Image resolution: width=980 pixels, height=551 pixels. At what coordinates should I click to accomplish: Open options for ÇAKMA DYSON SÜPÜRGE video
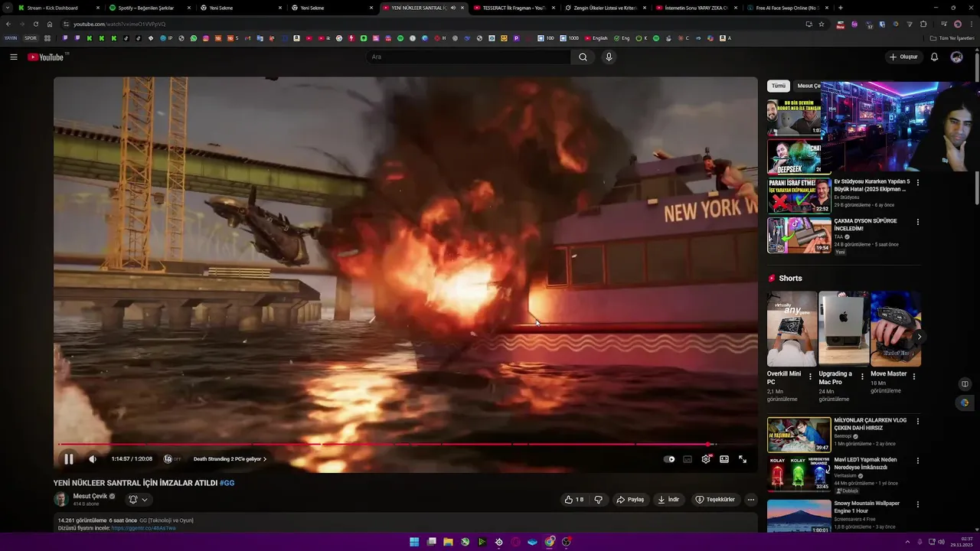tap(918, 222)
